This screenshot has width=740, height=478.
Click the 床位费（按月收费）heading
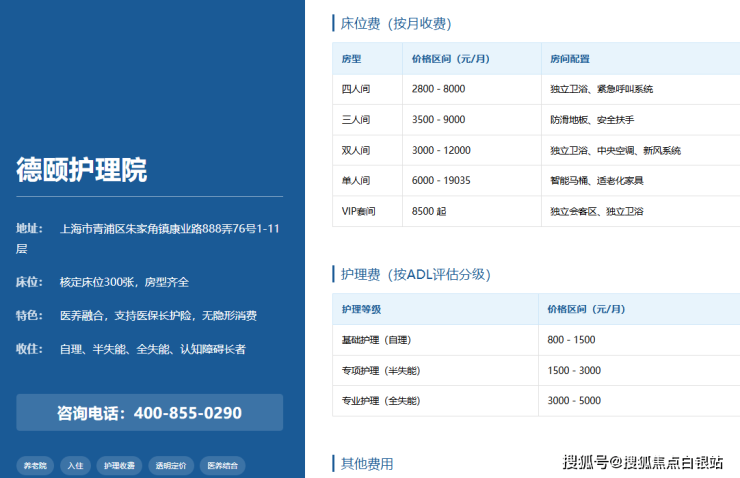396,24
